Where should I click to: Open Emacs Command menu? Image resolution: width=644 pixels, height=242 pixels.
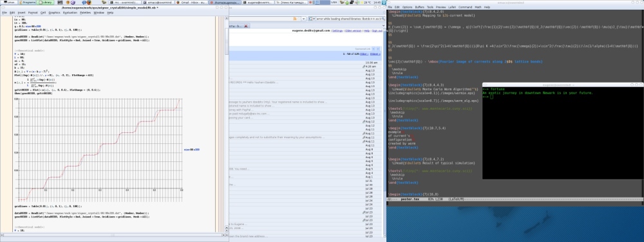pyautogui.click(x=466, y=7)
